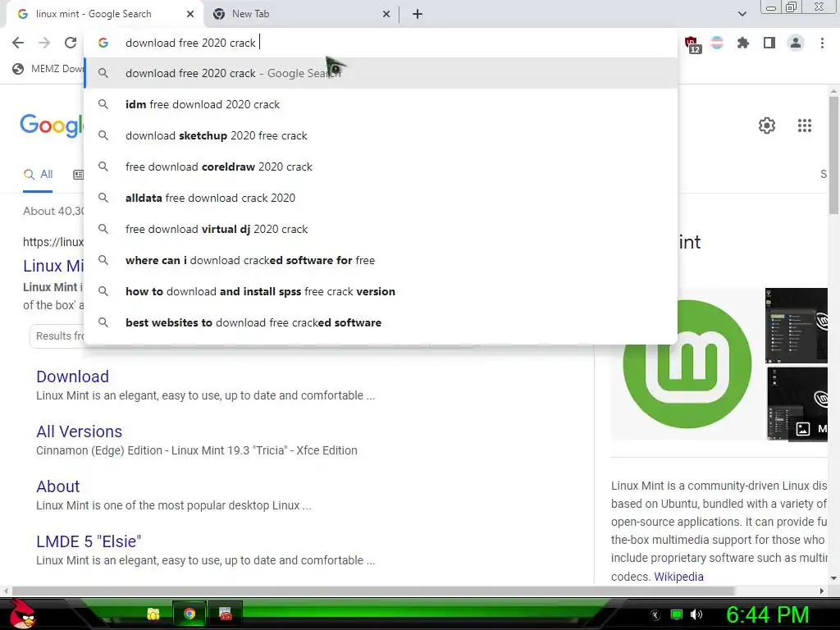Click the Linux Mint green logo image
The width and height of the screenshot is (840, 630).
(687, 364)
